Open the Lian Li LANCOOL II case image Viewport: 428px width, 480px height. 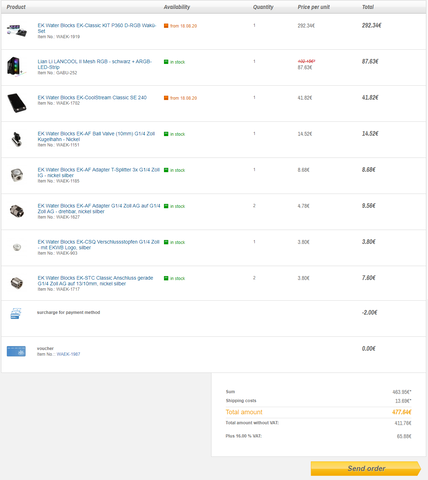tap(16, 66)
